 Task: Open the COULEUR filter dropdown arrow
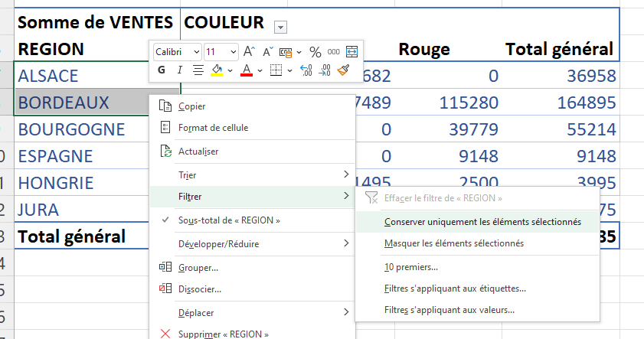[x=280, y=28]
